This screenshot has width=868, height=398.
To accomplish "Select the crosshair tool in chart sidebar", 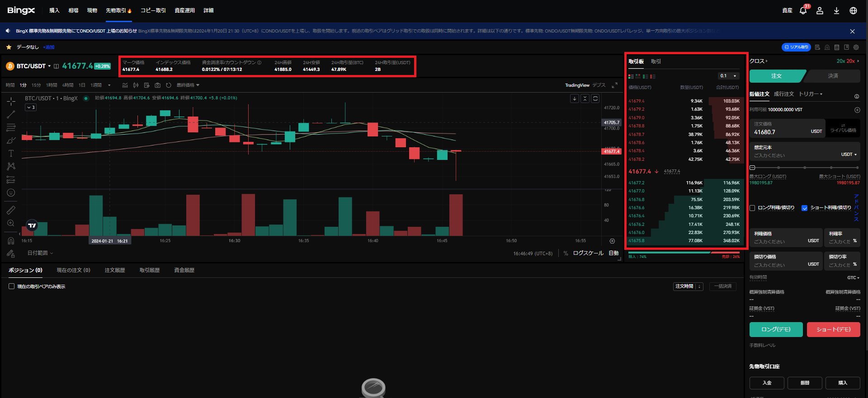I will 11,101.
